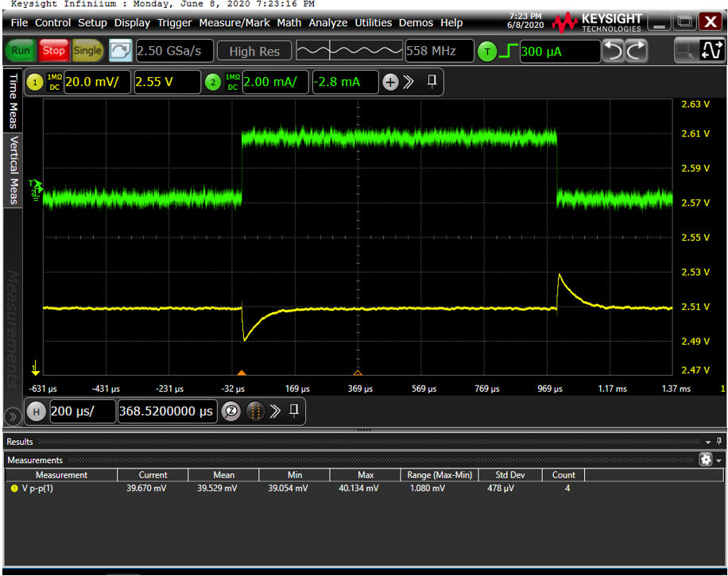Image resolution: width=728 pixels, height=576 pixels.
Task: Click channel 1's 1MΩ DC coupling icon
Action: coord(55,80)
